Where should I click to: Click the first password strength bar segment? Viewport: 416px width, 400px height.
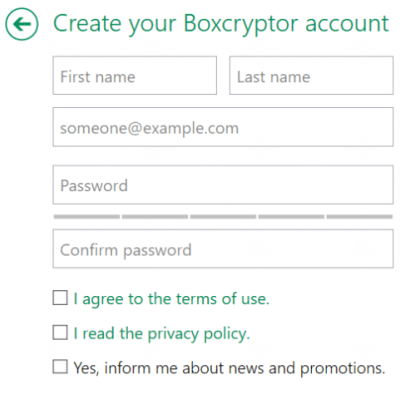87,217
